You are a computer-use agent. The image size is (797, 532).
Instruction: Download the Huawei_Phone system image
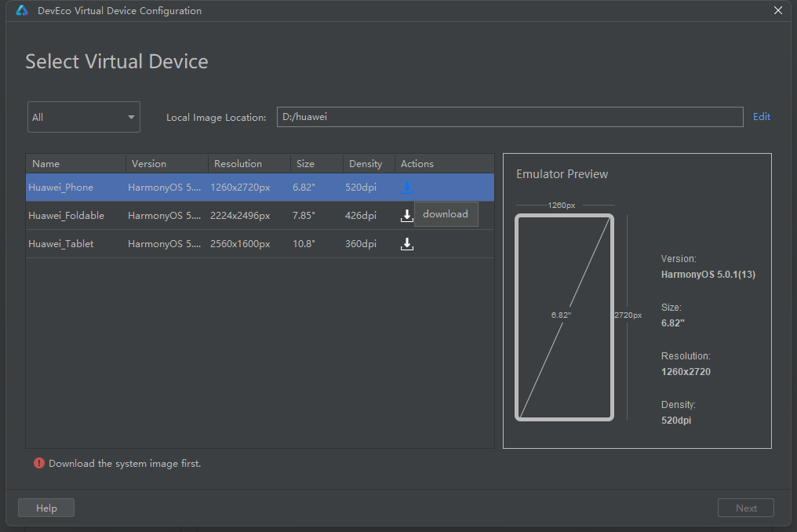coord(406,188)
